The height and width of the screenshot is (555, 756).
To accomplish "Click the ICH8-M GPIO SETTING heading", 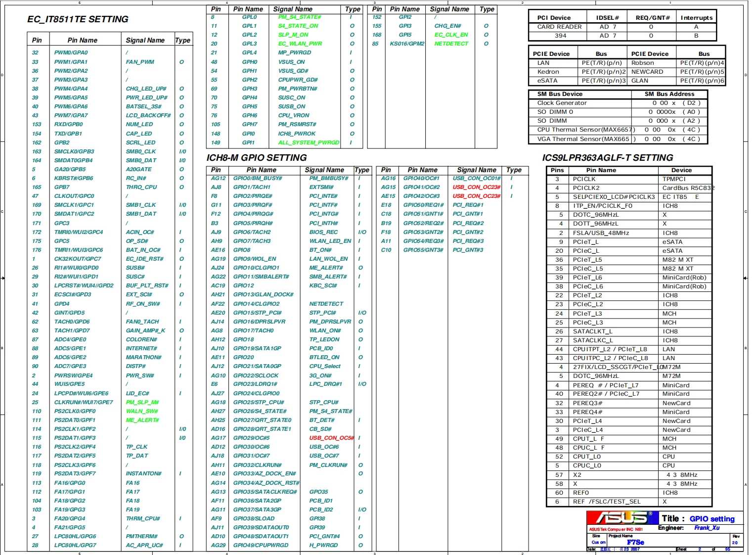I will coord(256,158).
